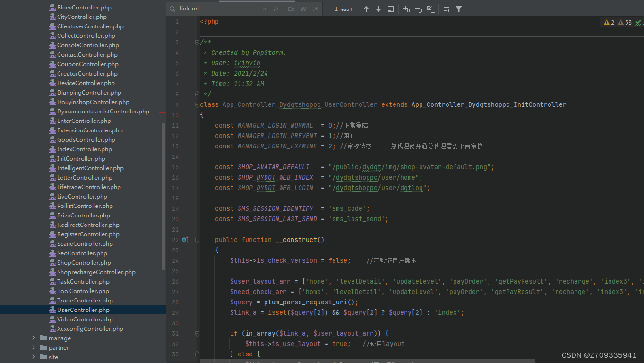Viewport: 644px width, 363px height.
Task: Toggle Regex search option
Action: [x=315, y=9]
